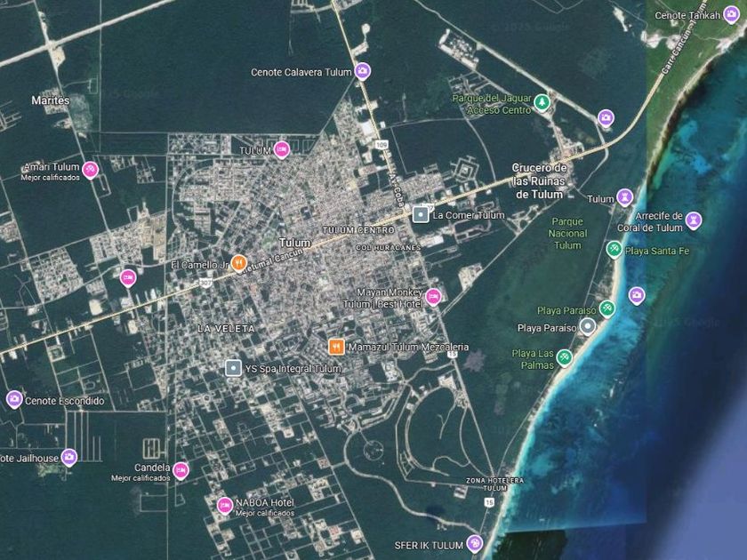The height and width of the screenshot is (560, 747).
Task: Open the Mamazul Tulum Mezcaleria restaurant marker
Action: tap(337, 347)
